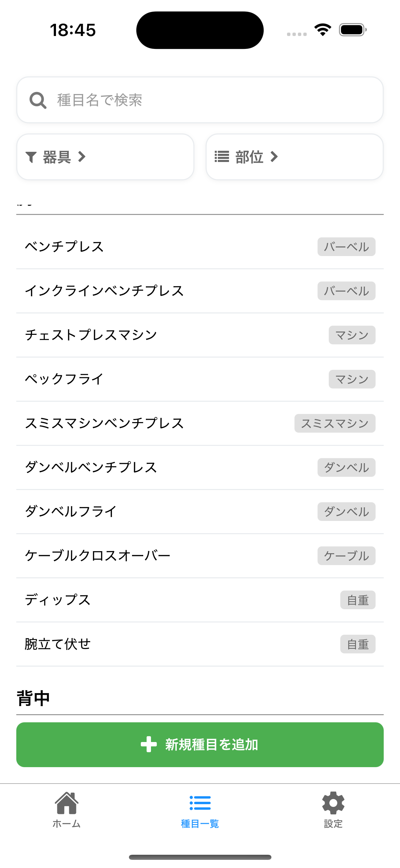This screenshot has width=400, height=868.
Task: Expand the 部位 body part chevron
Action: tap(274, 157)
